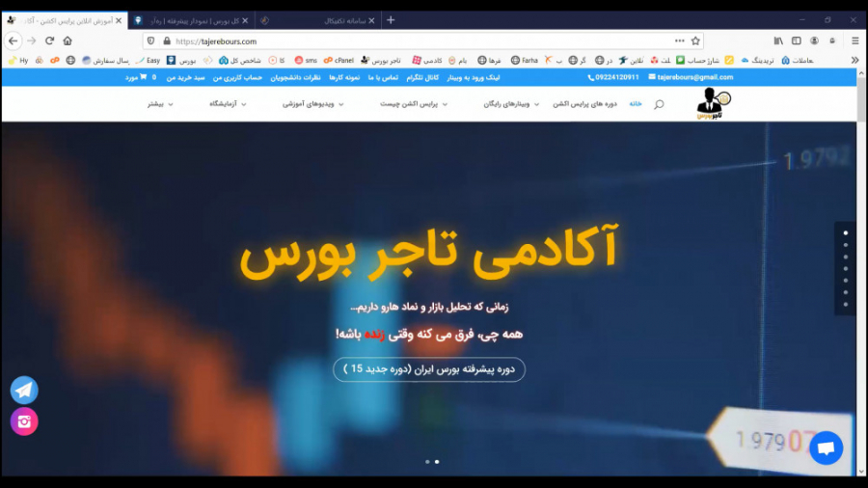The width and height of the screenshot is (868, 488).
Task: Click the page scrollbar down arrow
Action: coord(861,472)
